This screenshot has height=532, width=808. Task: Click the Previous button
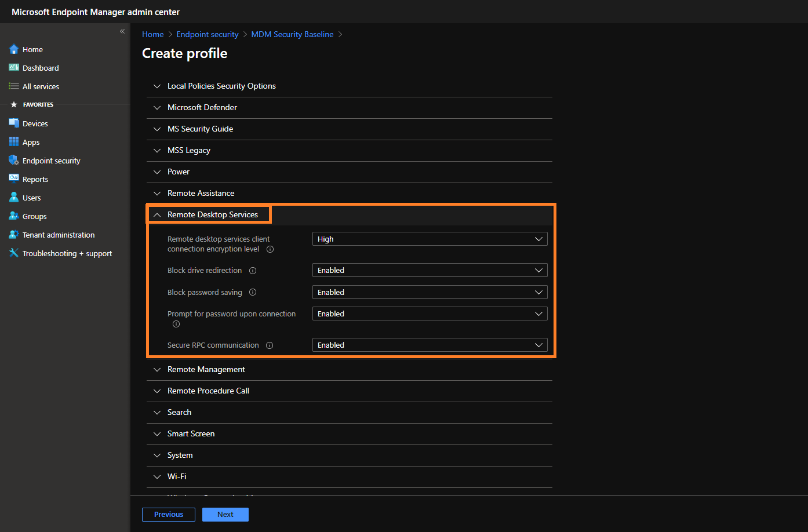click(169, 515)
